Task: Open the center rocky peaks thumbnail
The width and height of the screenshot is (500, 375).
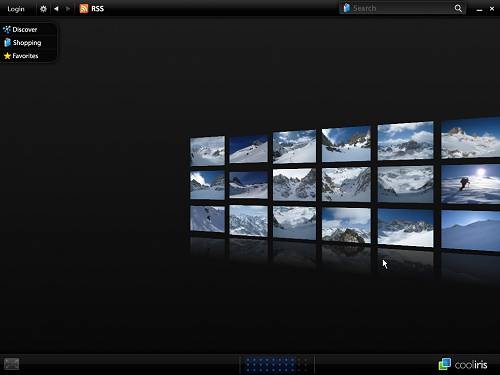Action: coord(294,184)
